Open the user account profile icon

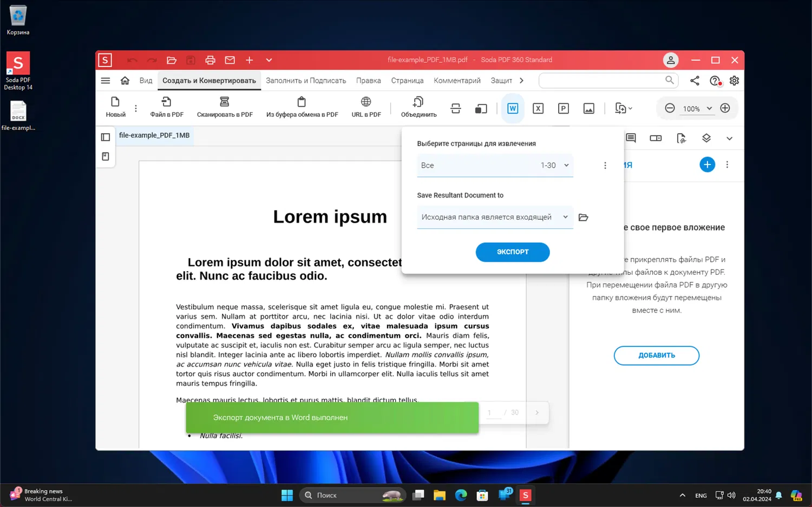670,60
